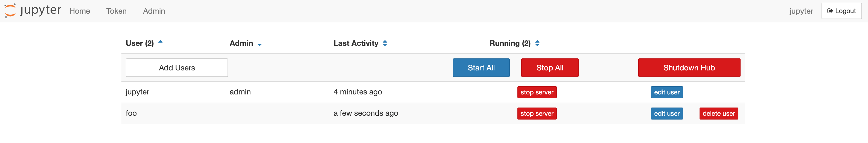Screen dimensions: 868x143
Task: Stop the jupyter user's server
Action: coord(537,92)
